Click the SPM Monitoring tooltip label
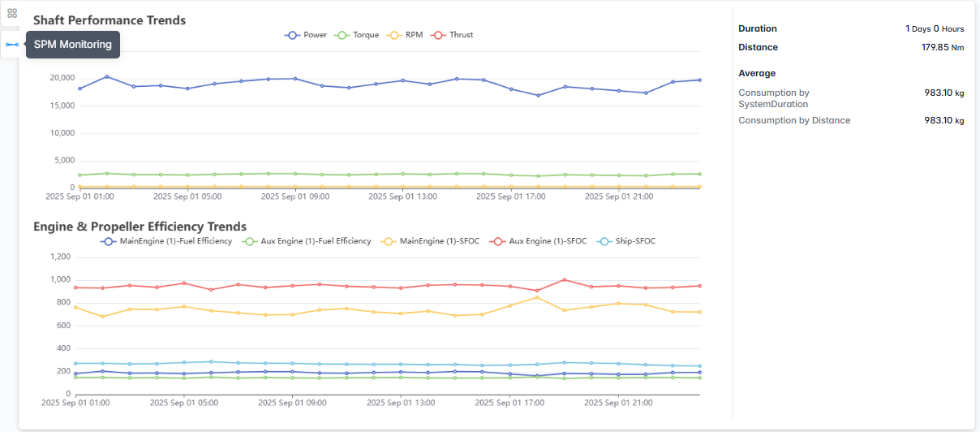 click(73, 45)
